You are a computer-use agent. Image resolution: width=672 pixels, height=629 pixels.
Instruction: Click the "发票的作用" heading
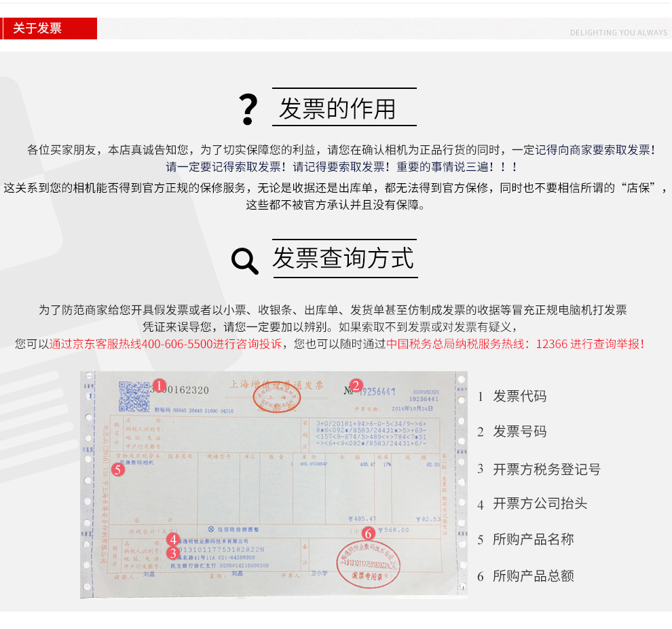point(337,109)
